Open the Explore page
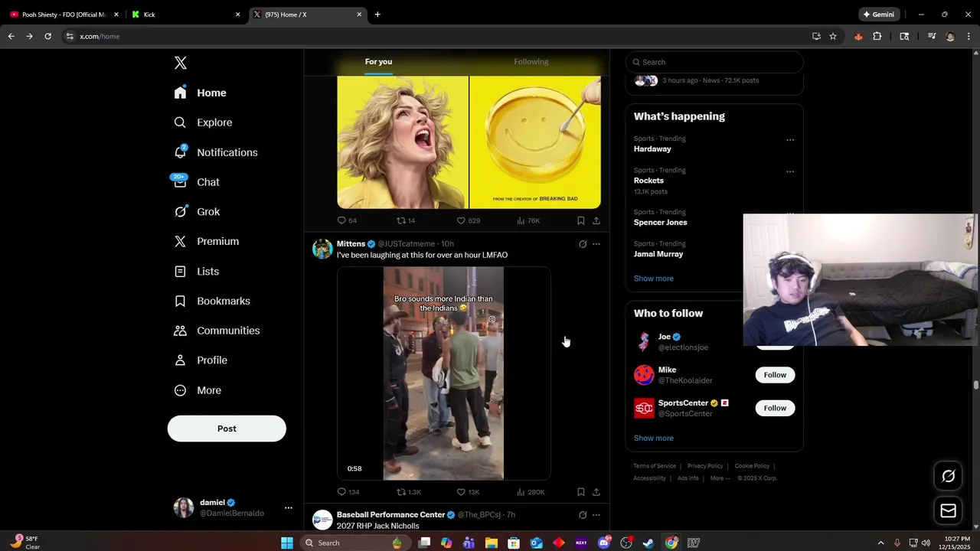This screenshot has height=551, width=980. coord(203,122)
